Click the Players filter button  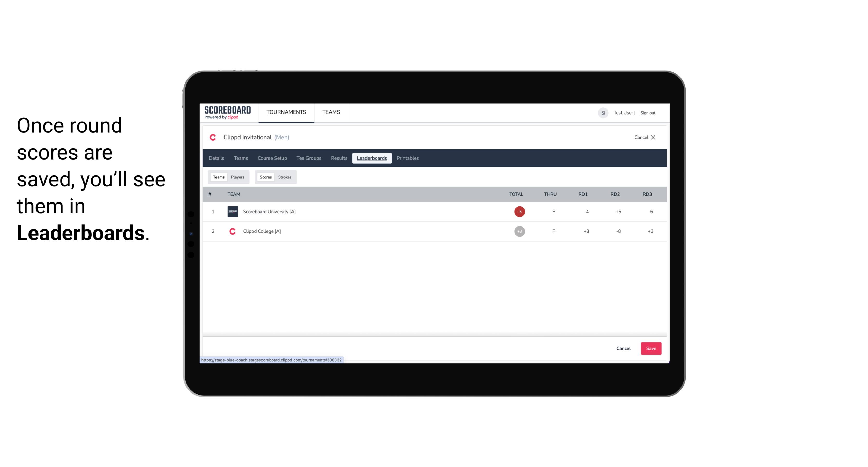[238, 177]
